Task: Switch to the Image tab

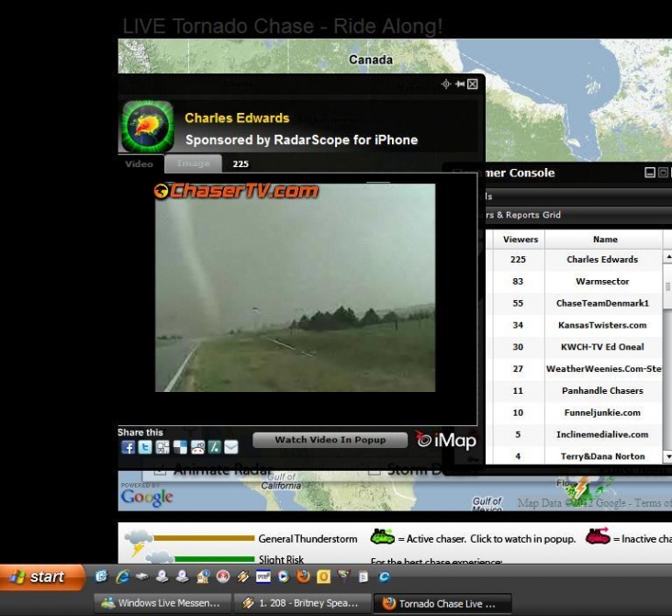Action: coord(194,164)
